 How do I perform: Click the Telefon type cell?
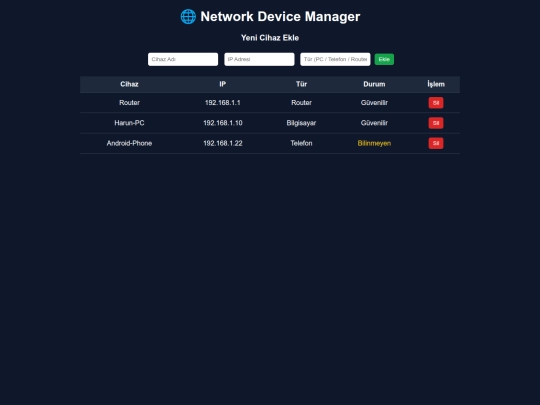(301, 143)
